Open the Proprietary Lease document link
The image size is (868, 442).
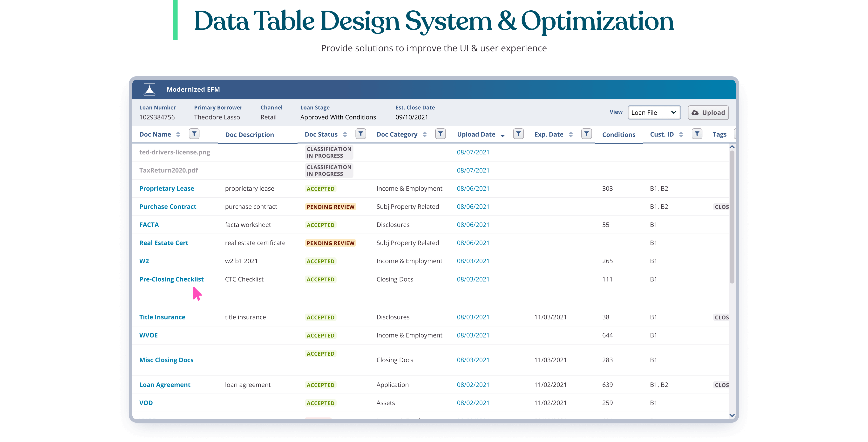click(x=166, y=188)
